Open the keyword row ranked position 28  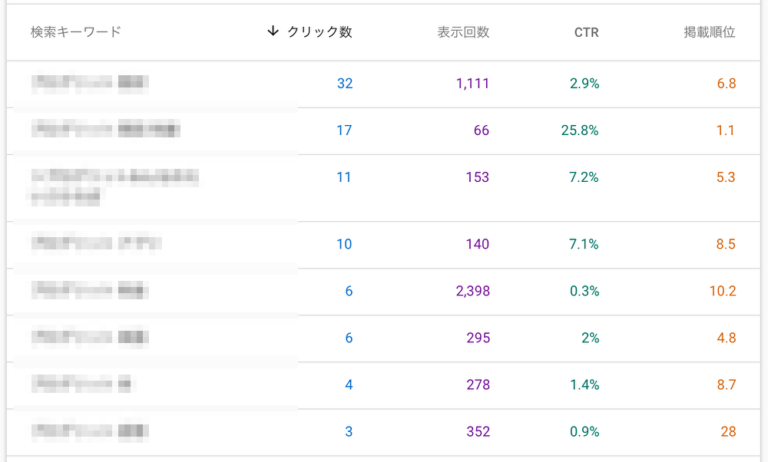[x=90, y=432]
